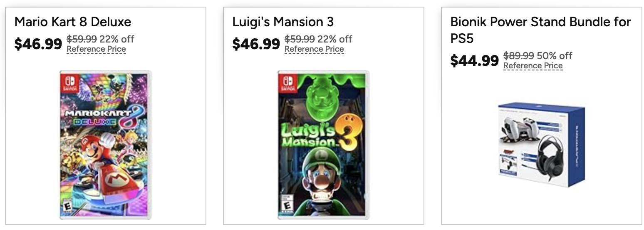Open the Mario Kart 8 Deluxe title link
The image size is (644, 230).
[73, 22]
